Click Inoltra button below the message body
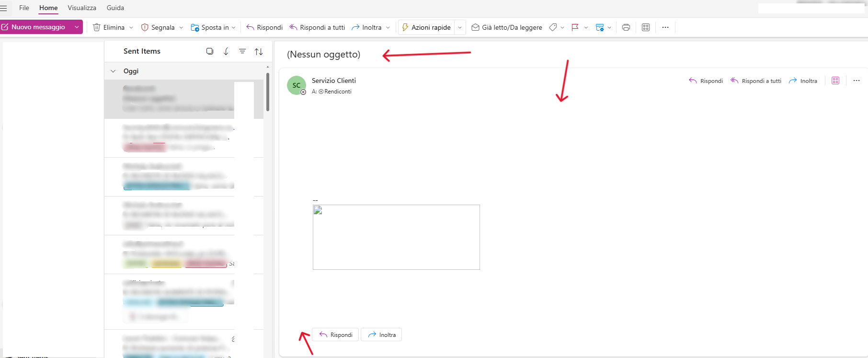The width and height of the screenshot is (868, 358). [381, 335]
